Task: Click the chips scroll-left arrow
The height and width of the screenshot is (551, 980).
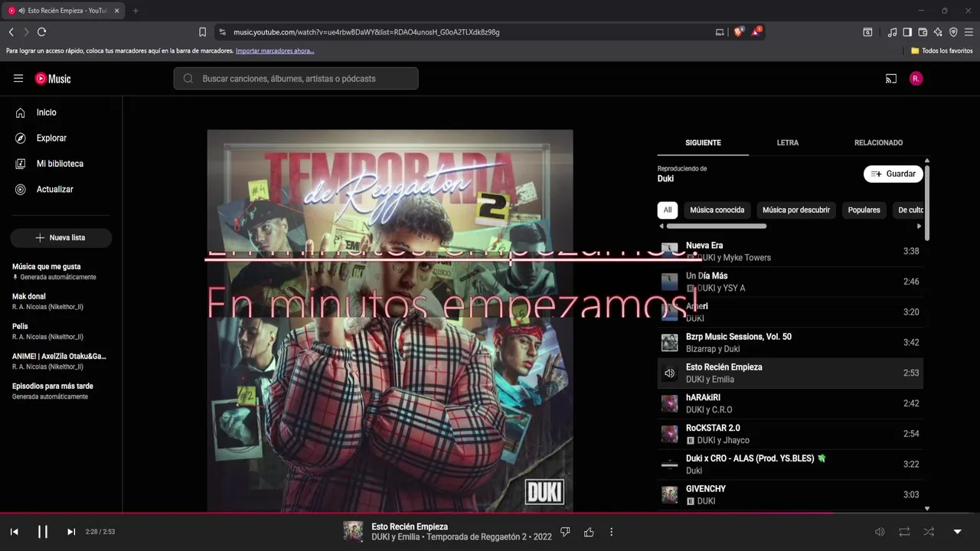Action: (x=661, y=227)
